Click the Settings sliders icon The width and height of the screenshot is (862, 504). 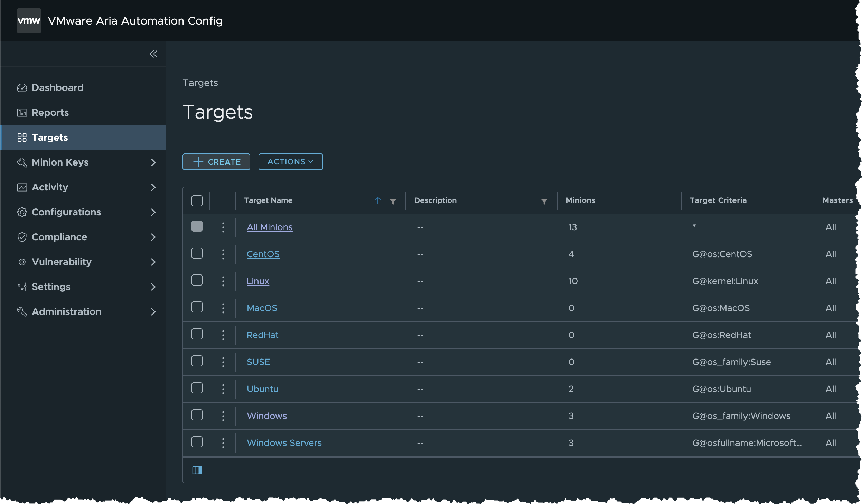click(x=22, y=287)
